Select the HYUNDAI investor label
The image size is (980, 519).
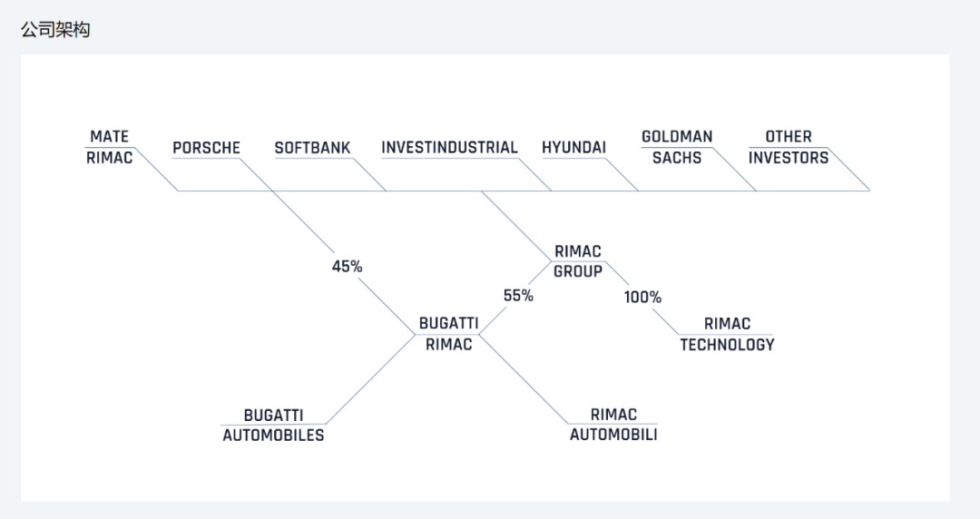coord(573,148)
